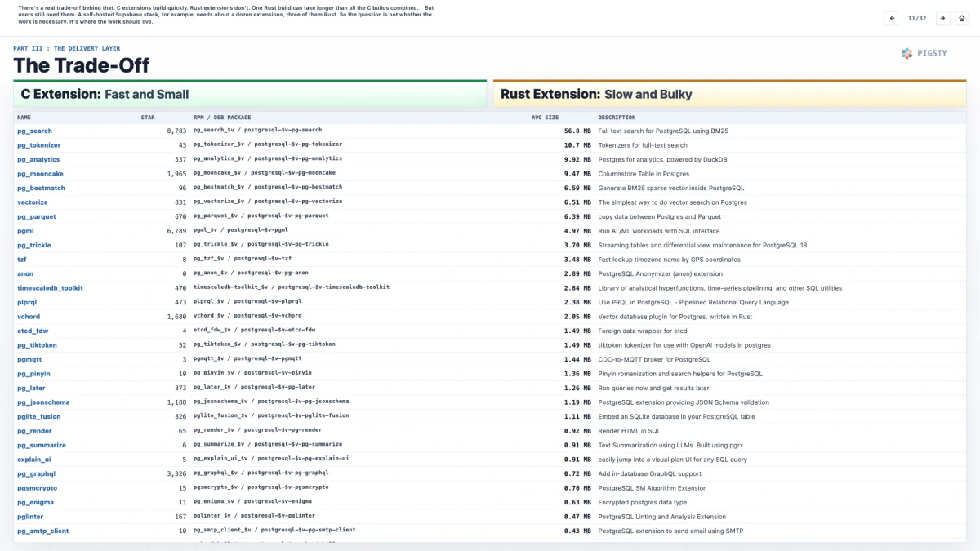Click package text vchord_$v / postgresql-$v-vchord
The image size is (980, 551).
[x=247, y=316]
